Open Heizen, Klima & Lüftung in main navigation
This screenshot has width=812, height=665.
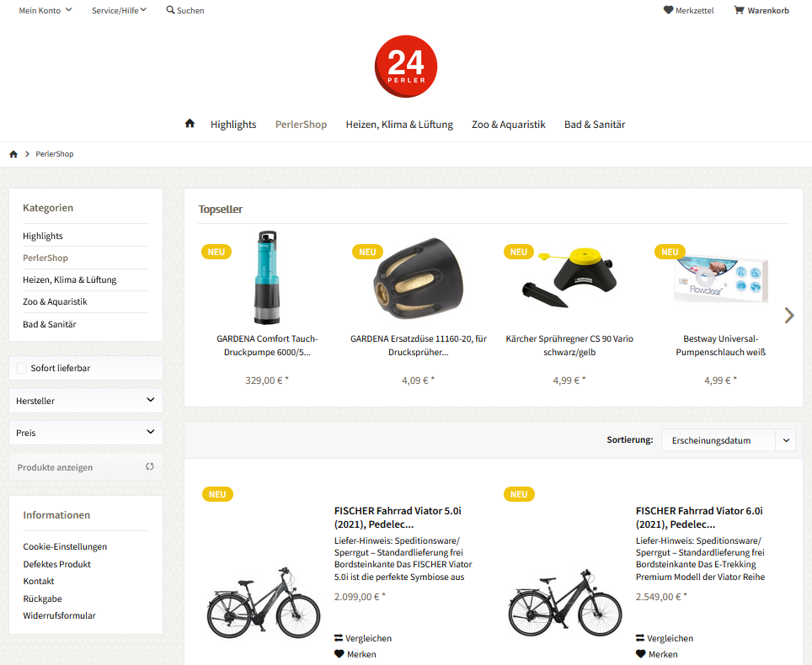pyautogui.click(x=399, y=125)
